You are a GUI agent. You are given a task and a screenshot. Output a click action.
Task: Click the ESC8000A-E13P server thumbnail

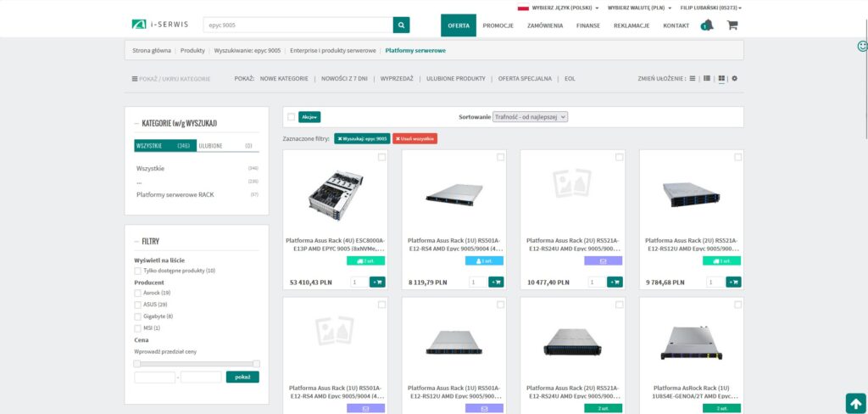[335, 195]
